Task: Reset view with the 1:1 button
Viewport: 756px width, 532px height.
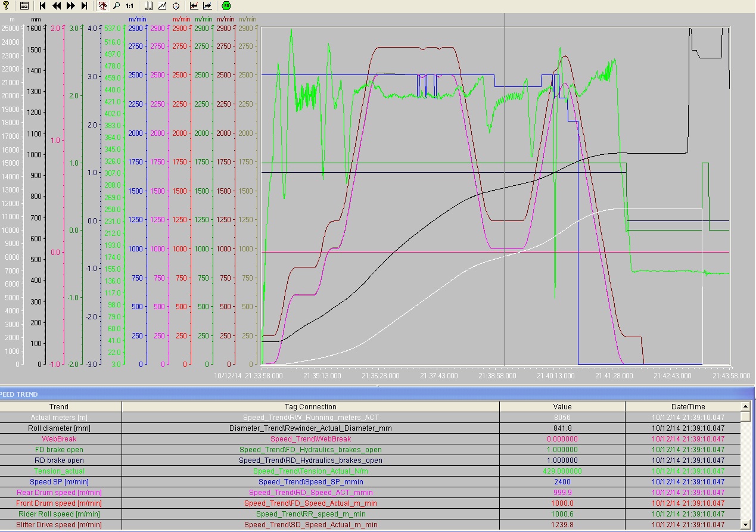Action: pyautogui.click(x=129, y=6)
